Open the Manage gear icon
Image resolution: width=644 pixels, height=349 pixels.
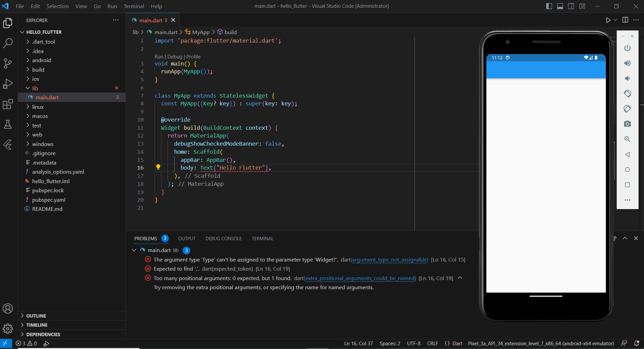click(8, 328)
